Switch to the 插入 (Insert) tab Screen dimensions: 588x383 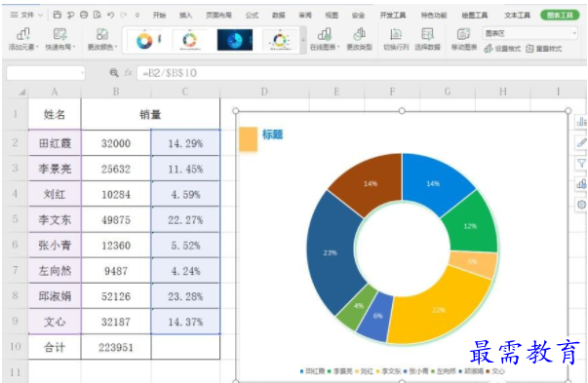pyautogui.click(x=185, y=15)
